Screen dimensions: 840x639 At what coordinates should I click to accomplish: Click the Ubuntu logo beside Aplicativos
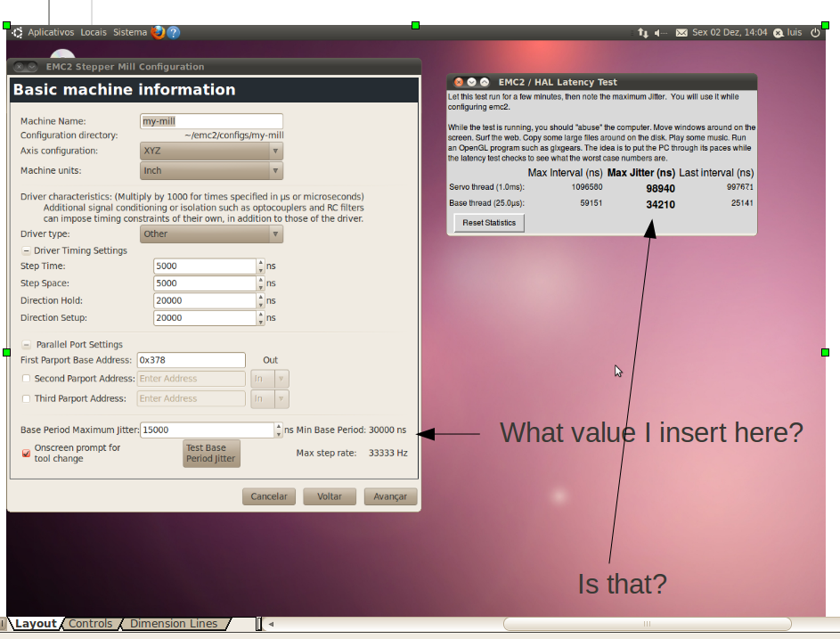click(17, 33)
